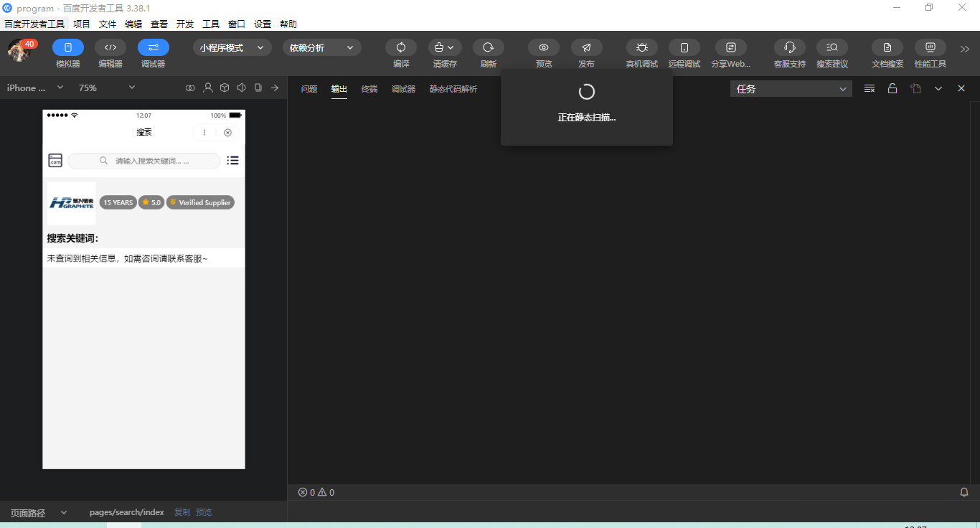Open the 性能工具 performance icon

click(930, 47)
